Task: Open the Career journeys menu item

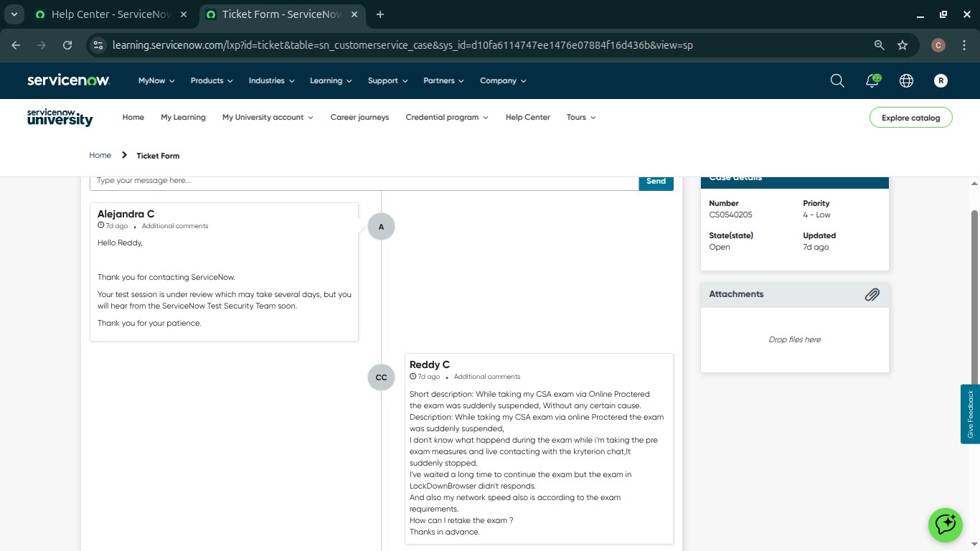Action: [x=359, y=118]
